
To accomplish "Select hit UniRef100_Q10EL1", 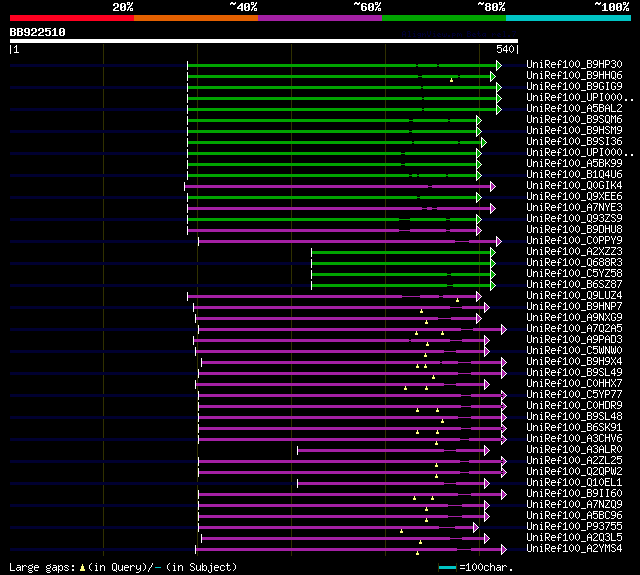I will point(574,483).
